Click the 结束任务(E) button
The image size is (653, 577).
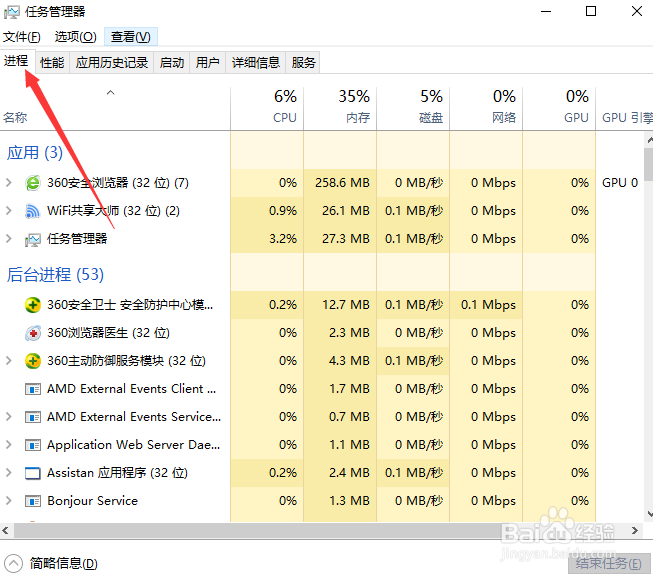point(609,564)
